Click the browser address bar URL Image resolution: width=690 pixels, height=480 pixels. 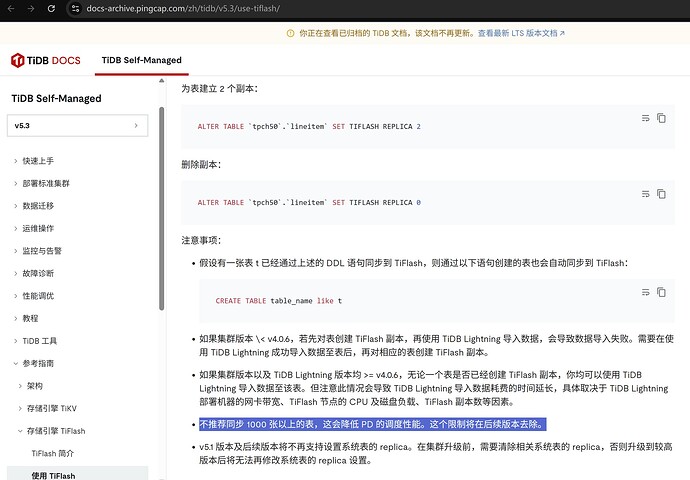pos(183,8)
